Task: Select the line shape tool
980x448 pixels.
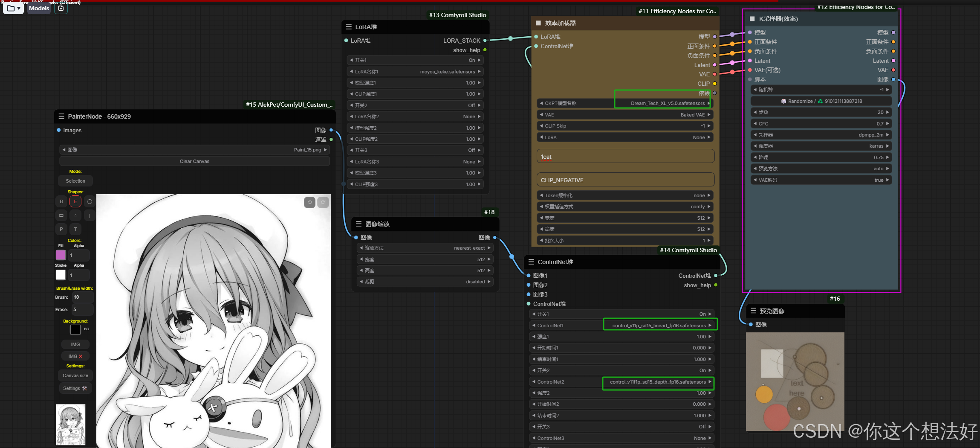Action: click(x=90, y=215)
